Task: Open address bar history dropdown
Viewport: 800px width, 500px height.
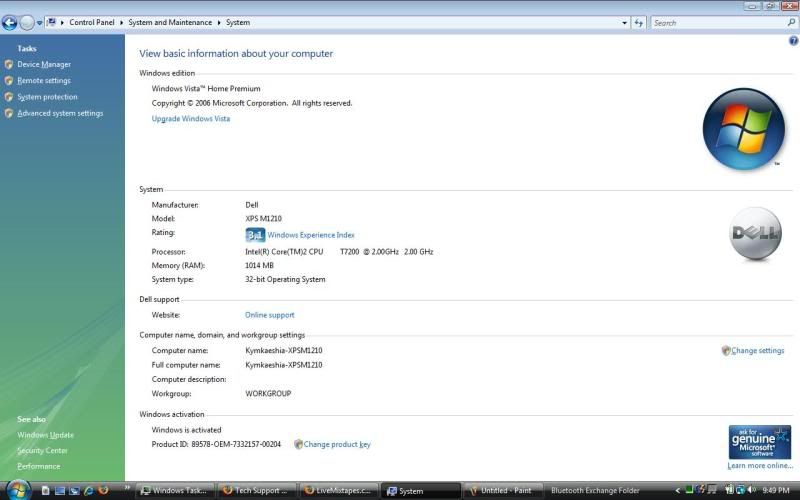Action: click(x=624, y=23)
